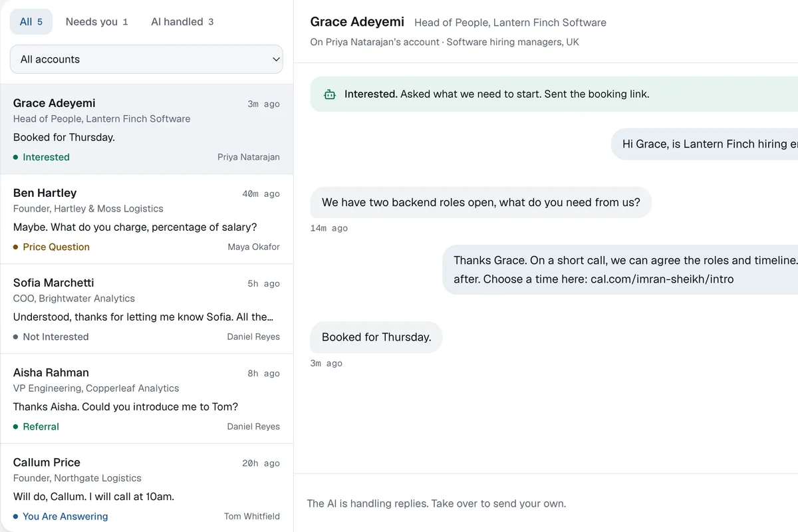The image size is (798, 532).
Task: Click 'Understood, thanks for letting me know' preview
Action: (143, 317)
